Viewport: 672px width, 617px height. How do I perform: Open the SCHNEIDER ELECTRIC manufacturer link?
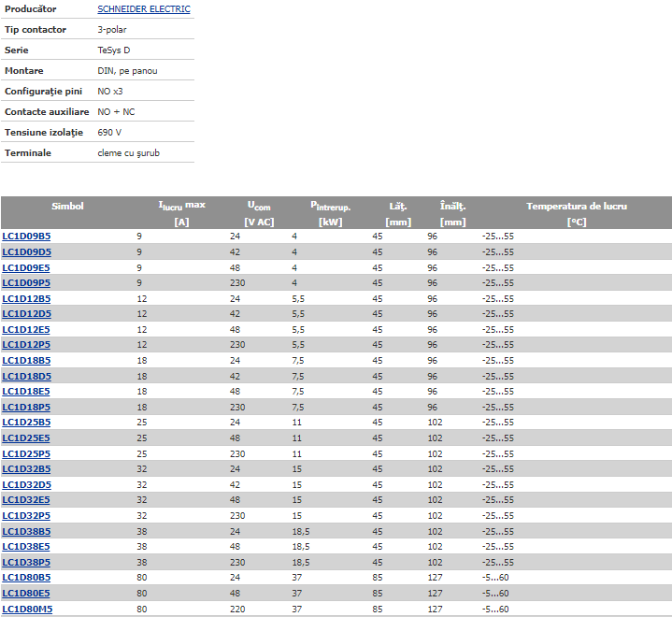pyautogui.click(x=144, y=9)
